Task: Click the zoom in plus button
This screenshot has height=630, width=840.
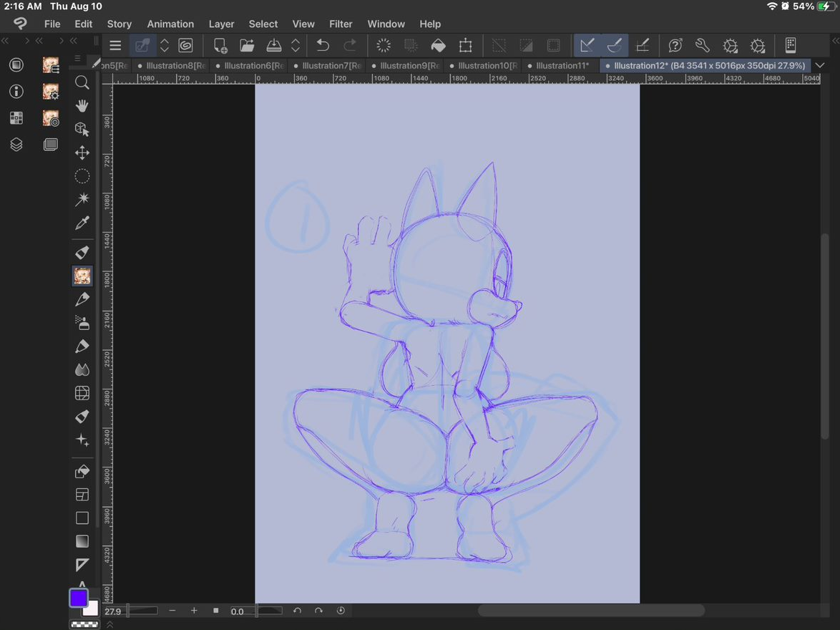Action: (x=194, y=611)
